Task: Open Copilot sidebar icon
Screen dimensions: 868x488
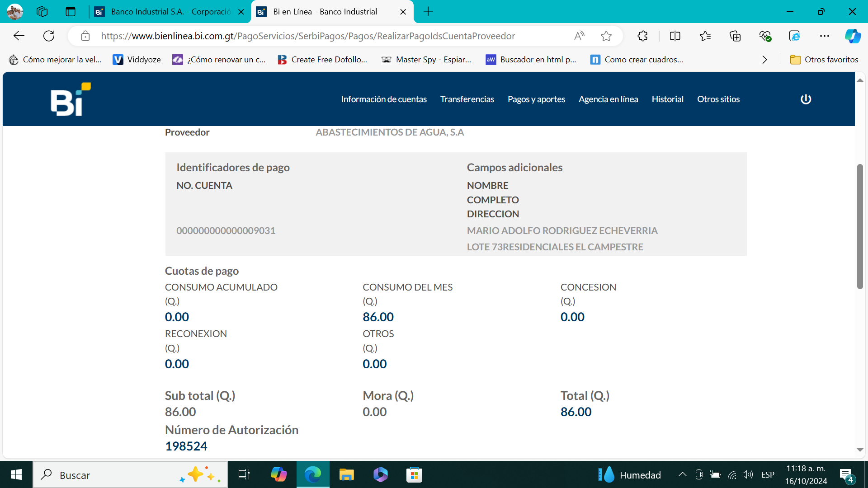Action: [853, 36]
